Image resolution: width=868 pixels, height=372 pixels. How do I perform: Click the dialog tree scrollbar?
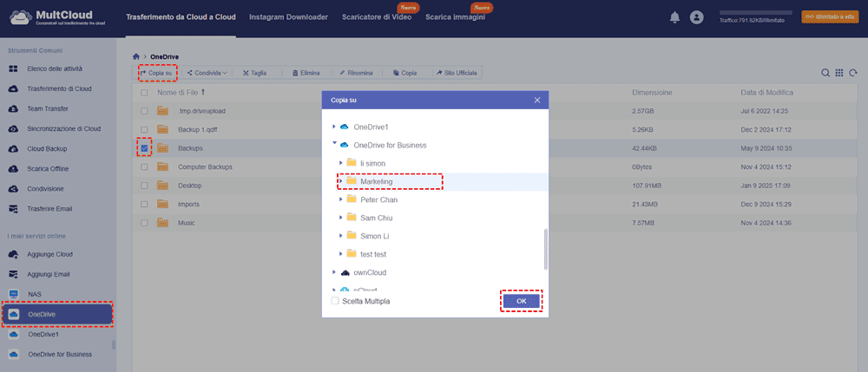pyautogui.click(x=546, y=249)
